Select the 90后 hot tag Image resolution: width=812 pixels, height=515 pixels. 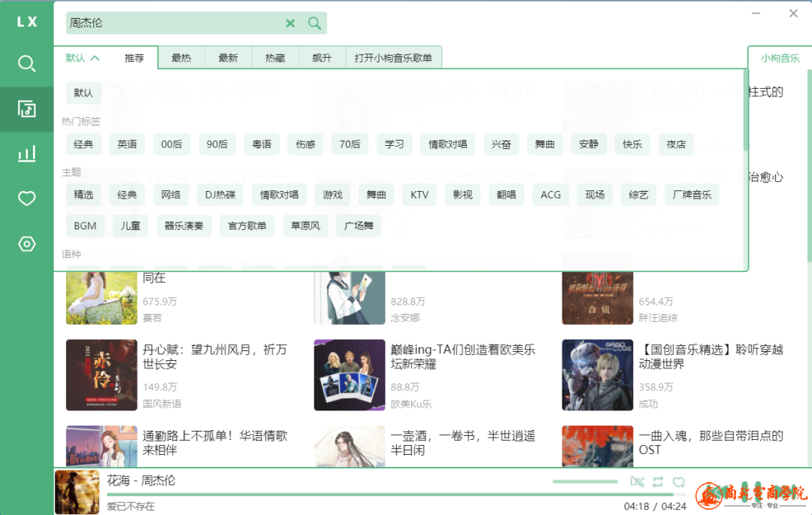point(217,144)
